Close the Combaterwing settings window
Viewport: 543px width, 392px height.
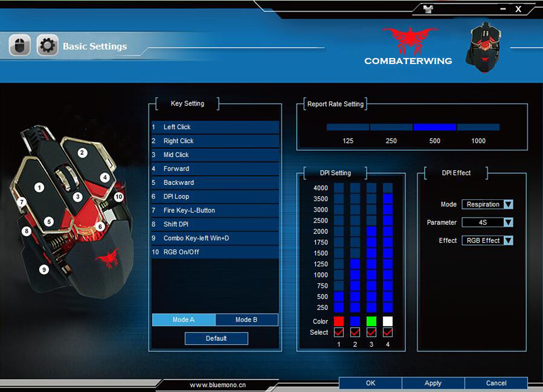518,9
